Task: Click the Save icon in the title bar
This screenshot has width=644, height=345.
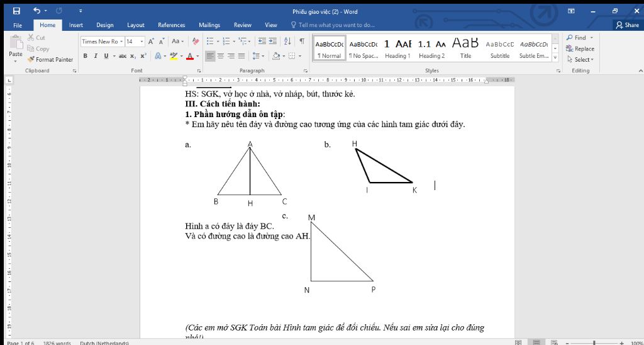Action: pos(16,11)
